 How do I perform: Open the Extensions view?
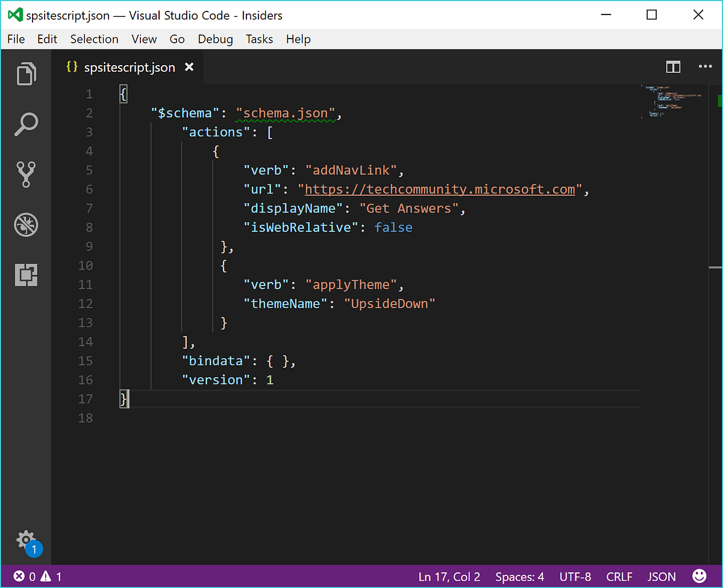(x=26, y=275)
